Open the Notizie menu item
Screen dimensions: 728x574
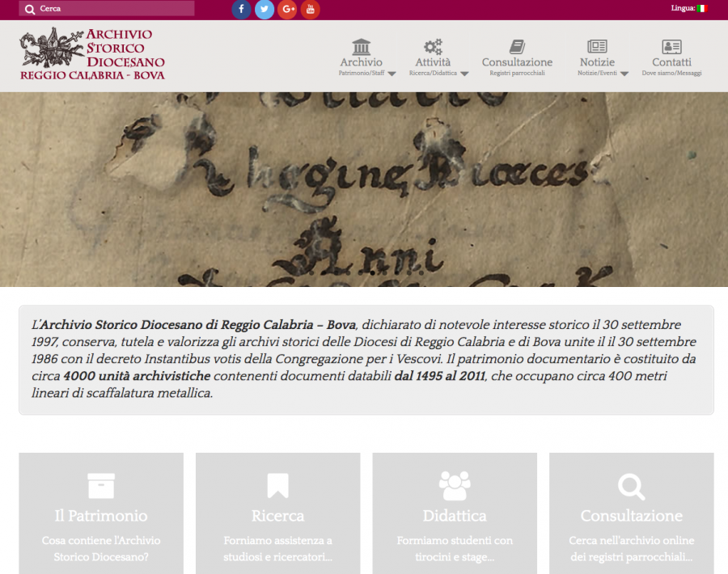597,58
